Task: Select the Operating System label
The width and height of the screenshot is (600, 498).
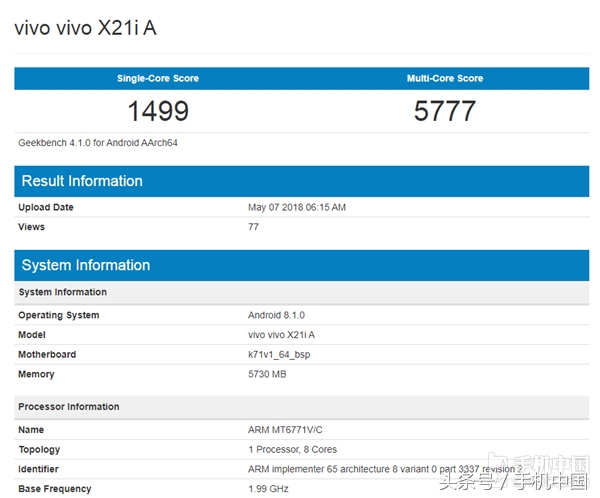Action: point(59,315)
